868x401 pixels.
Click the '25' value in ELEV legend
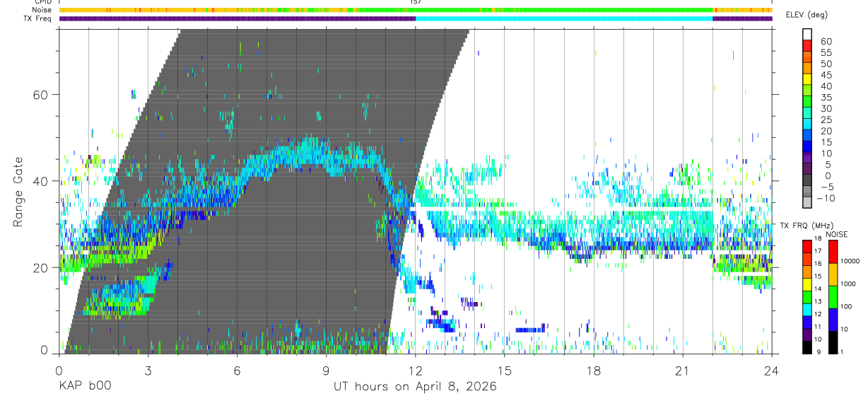(826, 120)
